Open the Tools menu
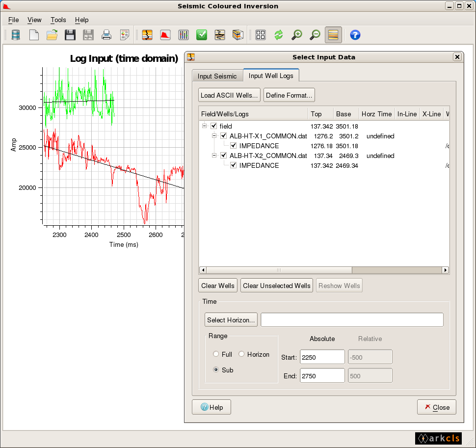Screen dimensions: 476x448 pos(58,20)
